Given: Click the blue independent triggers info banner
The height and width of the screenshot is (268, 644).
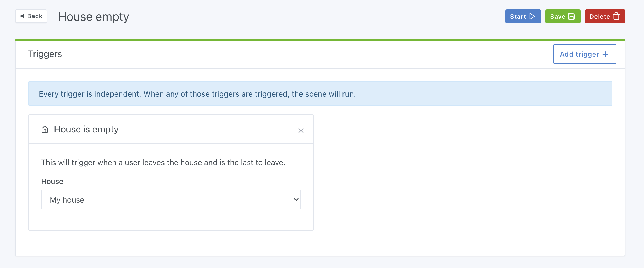Looking at the screenshot, I should 320,93.
